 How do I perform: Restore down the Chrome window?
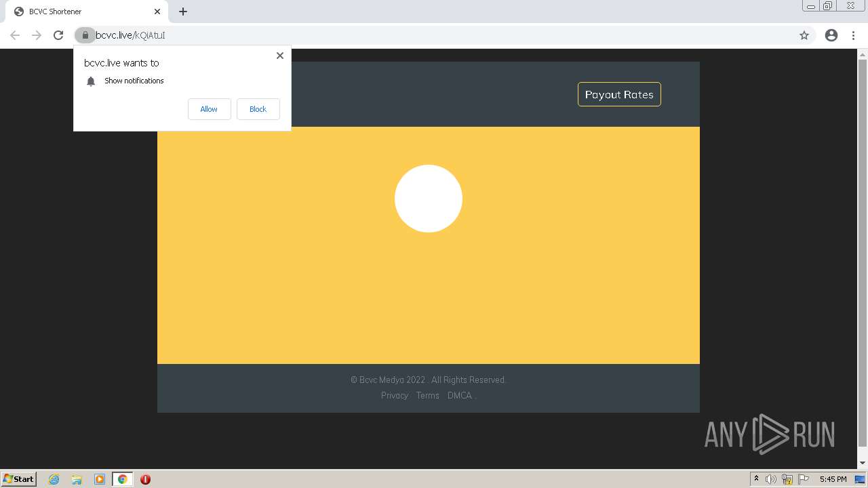[828, 6]
